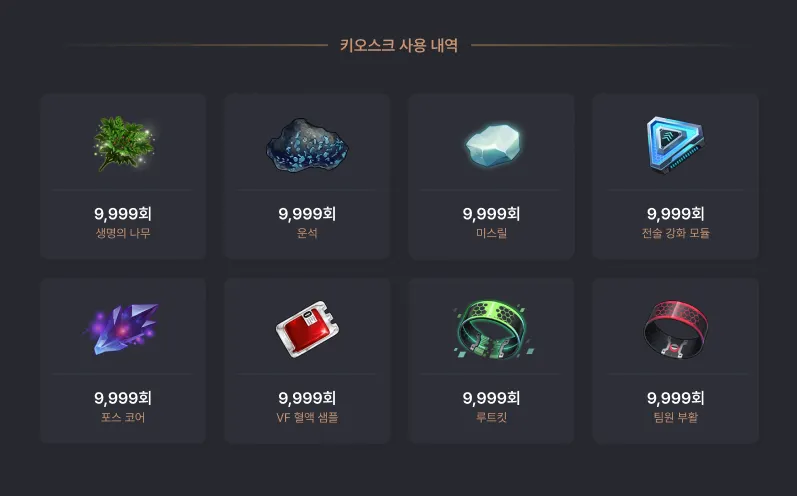
Task: Click the purple Force Core crystal icon
Action: tap(122, 329)
